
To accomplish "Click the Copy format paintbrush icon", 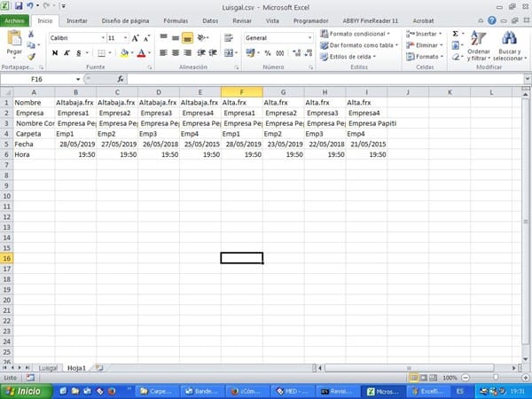I will (x=31, y=57).
